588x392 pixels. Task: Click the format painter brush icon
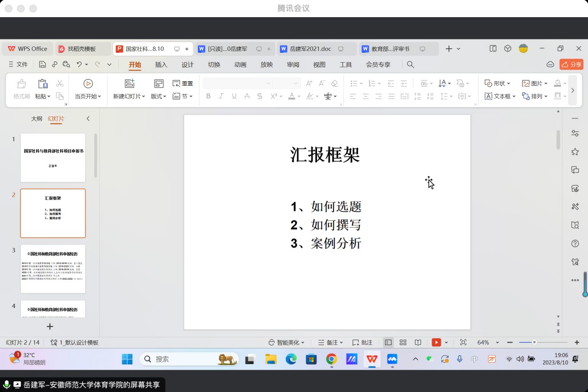point(21,84)
